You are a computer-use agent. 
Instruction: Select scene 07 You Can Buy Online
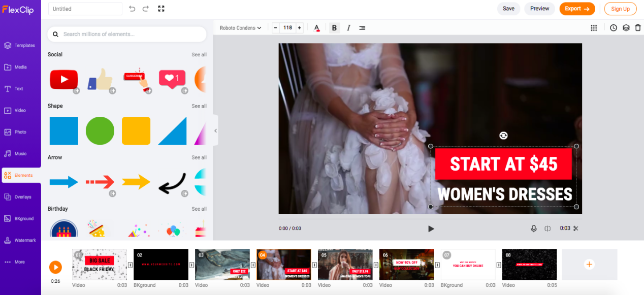(x=468, y=265)
